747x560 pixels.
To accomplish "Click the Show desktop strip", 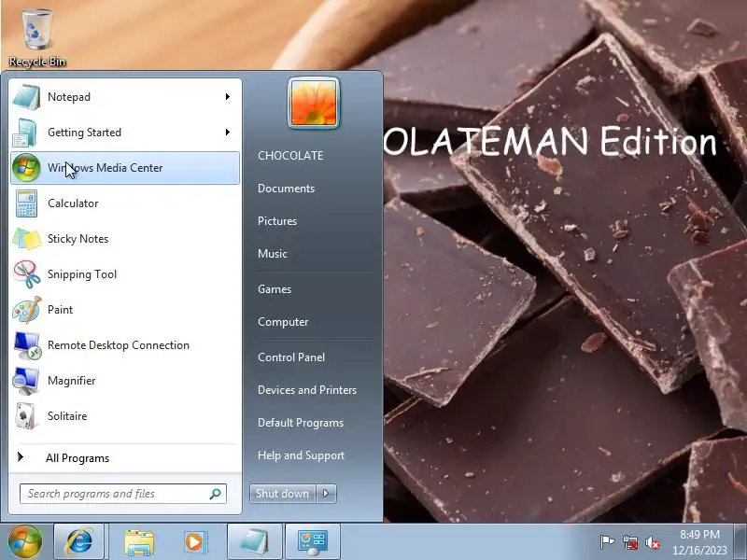I will [740, 541].
